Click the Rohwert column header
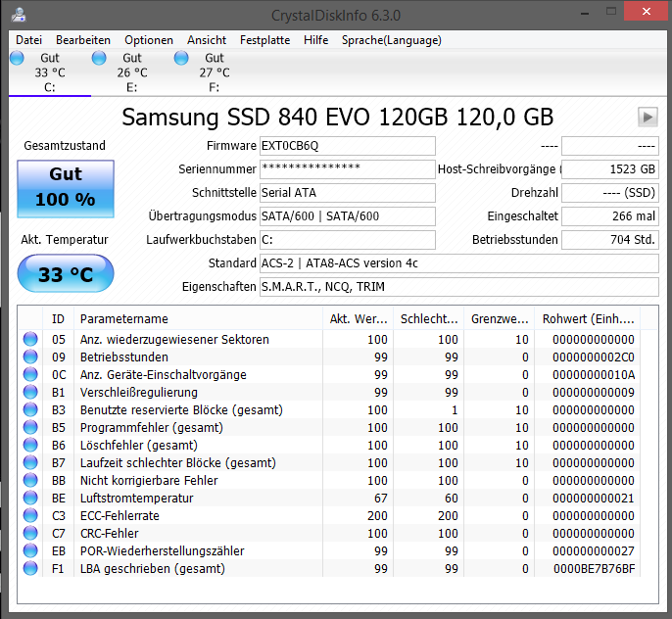This screenshot has width=672, height=619. 587,318
